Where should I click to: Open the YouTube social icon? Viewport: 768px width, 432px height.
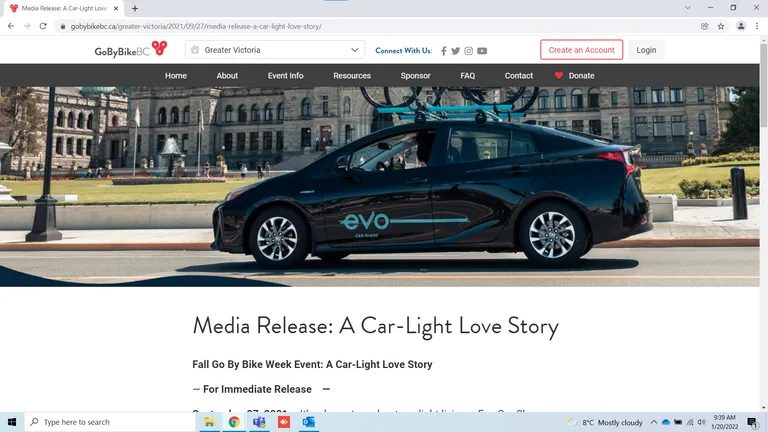(482, 51)
